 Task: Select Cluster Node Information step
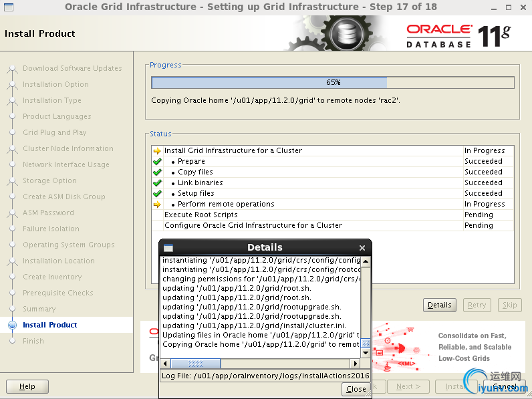(68, 148)
